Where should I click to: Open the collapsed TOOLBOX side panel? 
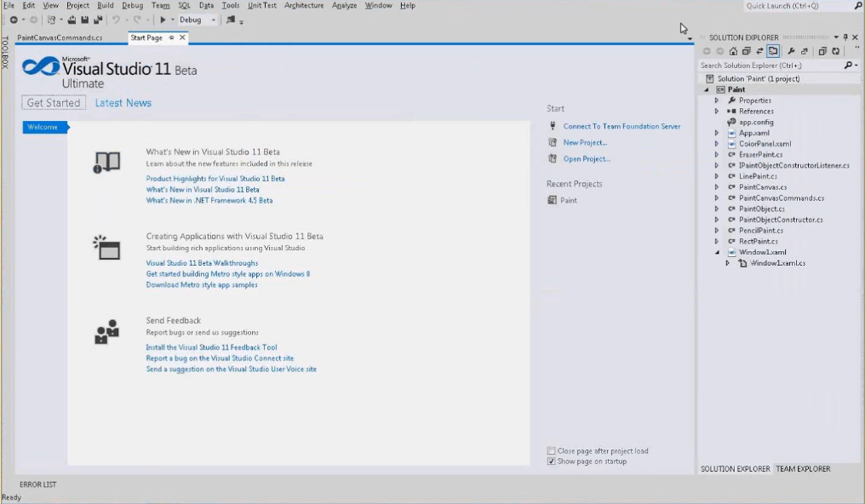pyautogui.click(x=5, y=53)
